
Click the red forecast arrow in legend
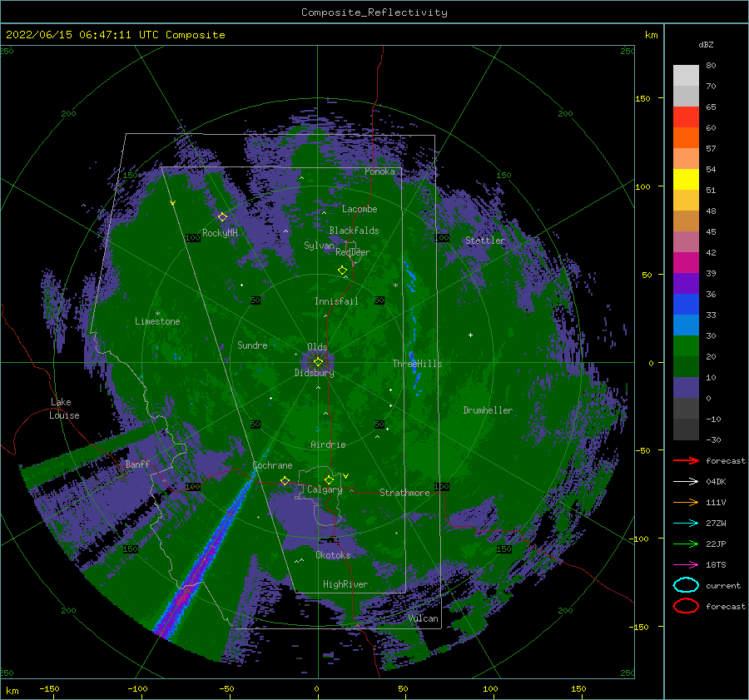tap(686, 460)
